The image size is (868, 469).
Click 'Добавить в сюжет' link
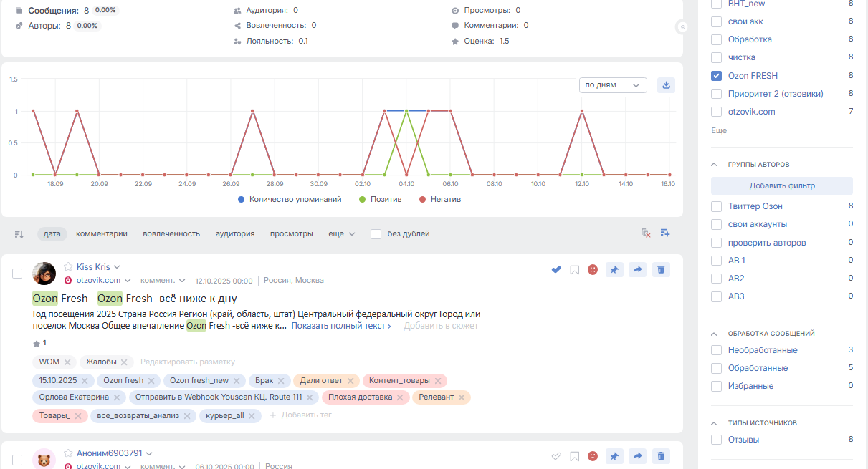(x=441, y=326)
